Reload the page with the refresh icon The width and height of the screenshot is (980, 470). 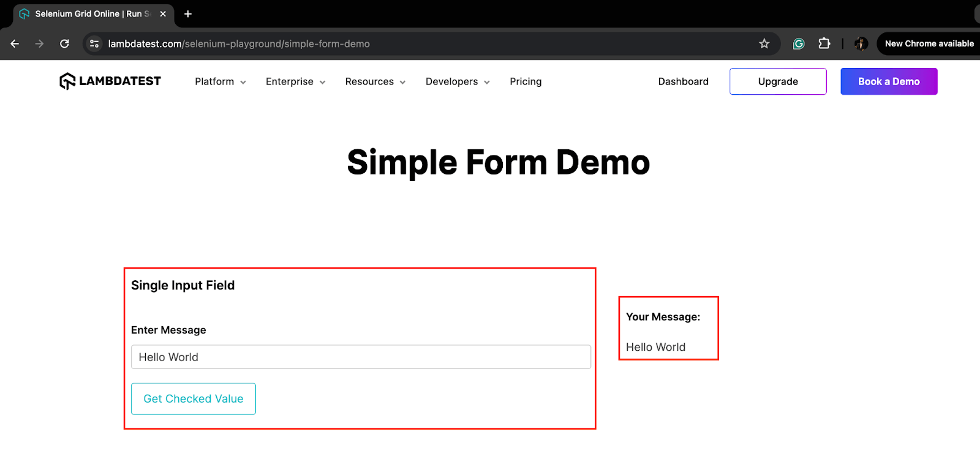(x=64, y=43)
